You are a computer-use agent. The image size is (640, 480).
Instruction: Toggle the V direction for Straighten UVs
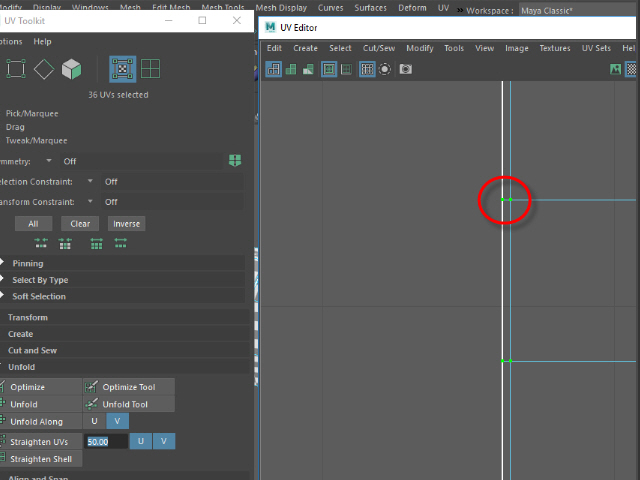point(164,441)
